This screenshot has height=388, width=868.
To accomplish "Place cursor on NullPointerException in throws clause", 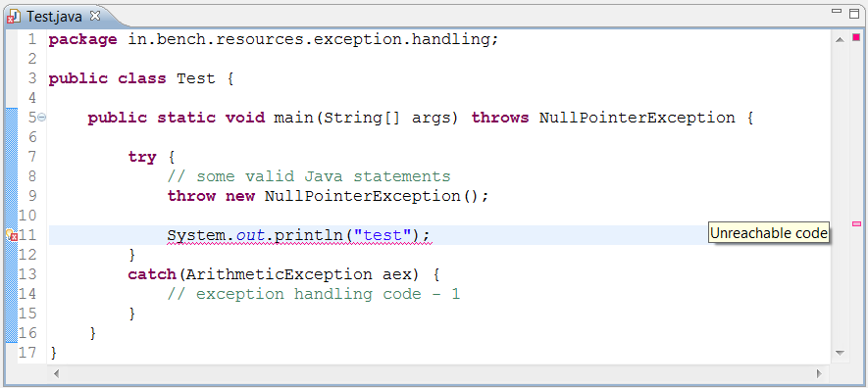I will coord(638,118).
